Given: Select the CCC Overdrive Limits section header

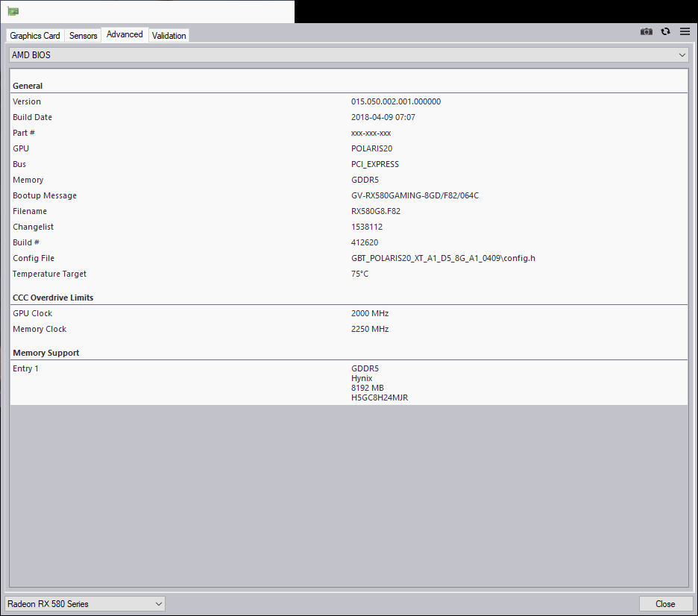Looking at the screenshot, I should (x=53, y=298).
